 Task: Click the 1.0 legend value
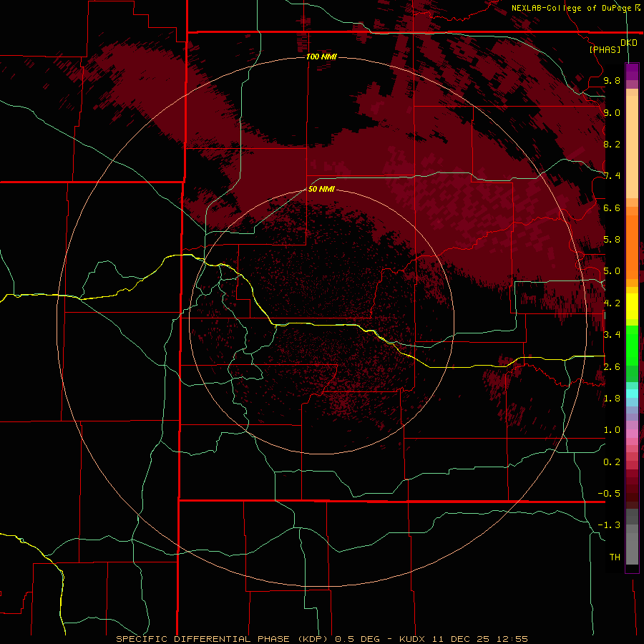click(x=612, y=430)
